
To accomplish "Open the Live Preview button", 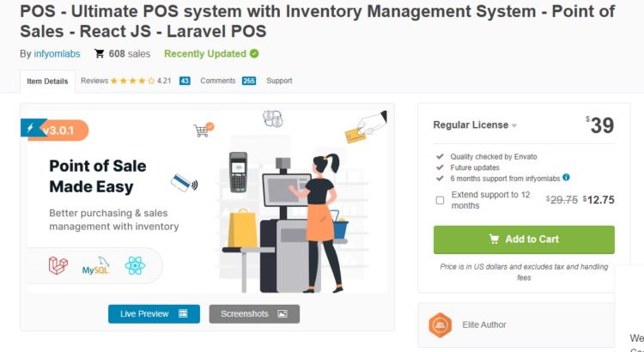I will [x=154, y=314].
